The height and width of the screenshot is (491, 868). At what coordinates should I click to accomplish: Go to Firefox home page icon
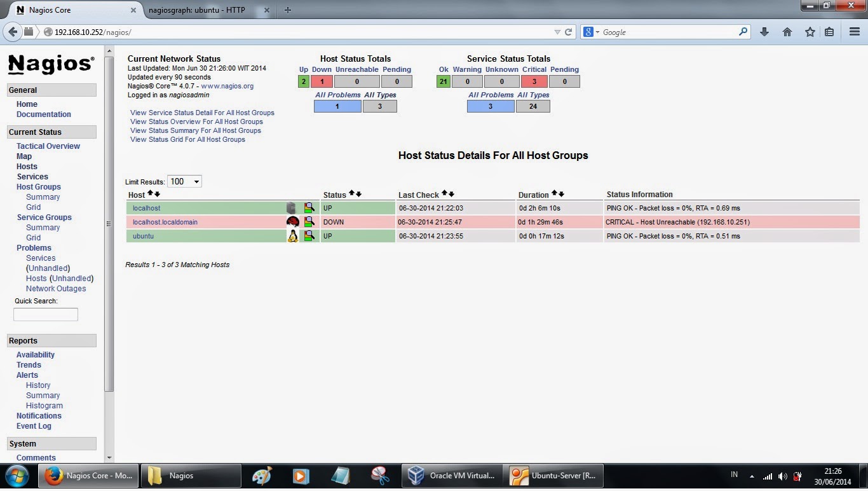787,32
